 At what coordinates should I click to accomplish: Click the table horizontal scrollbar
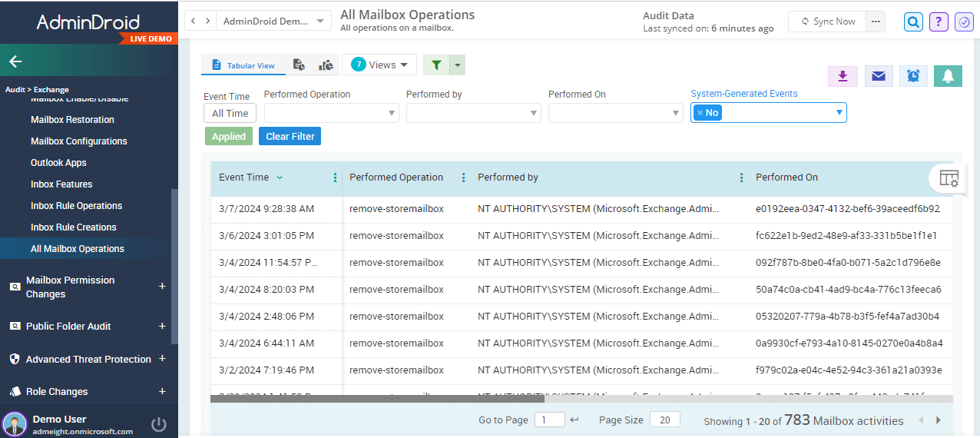coord(377,399)
